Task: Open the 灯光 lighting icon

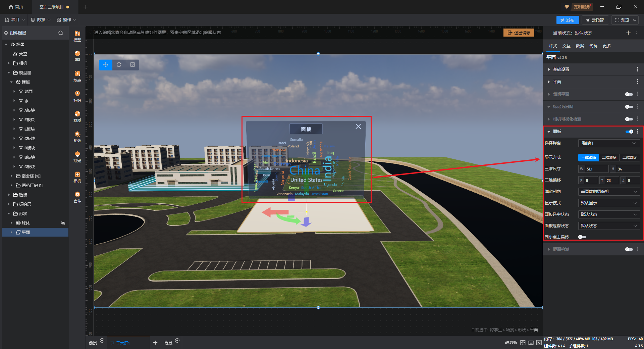Action: 77,156
